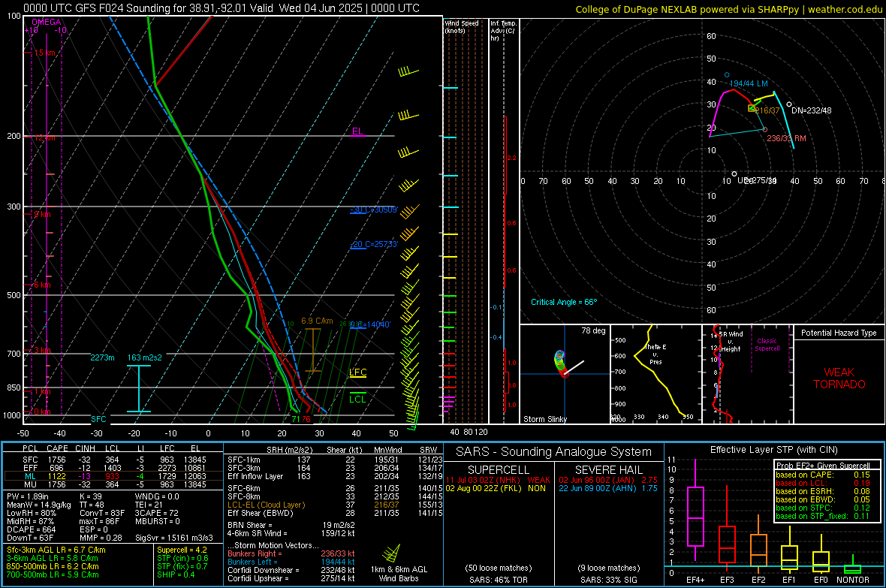
Task: Click the LCL-EL (Cloud Layer) row label
Action: (x=266, y=505)
